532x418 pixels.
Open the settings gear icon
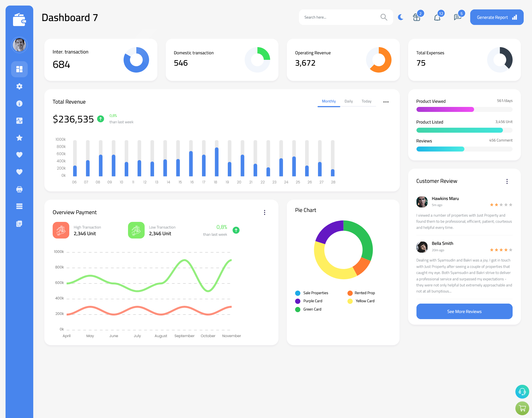point(19,86)
